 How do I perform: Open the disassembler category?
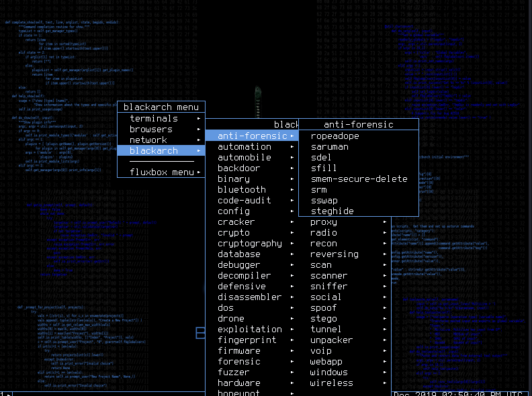point(252,297)
